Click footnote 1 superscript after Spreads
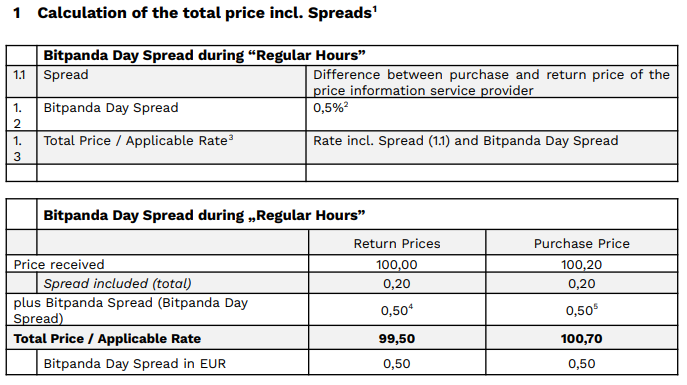This screenshot has height=385, width=687. 375,9
